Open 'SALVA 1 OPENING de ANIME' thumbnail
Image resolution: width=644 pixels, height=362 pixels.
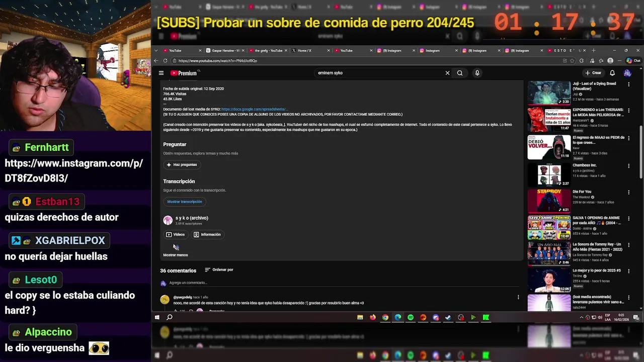point(549,227)
